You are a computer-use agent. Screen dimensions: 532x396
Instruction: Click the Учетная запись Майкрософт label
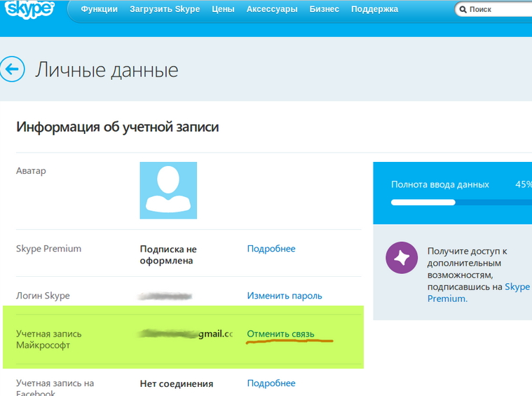(49, 339)
